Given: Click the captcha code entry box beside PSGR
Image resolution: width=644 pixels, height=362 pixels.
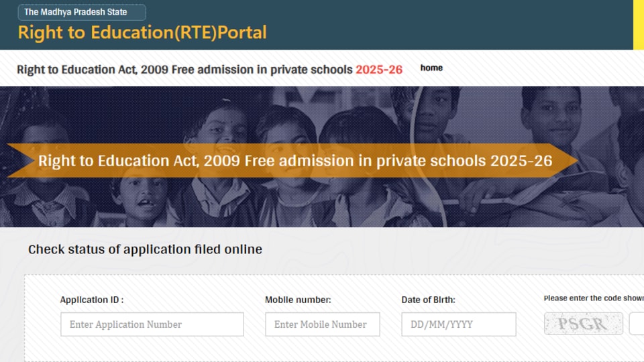Looking at the screenshot, I should point(637,323).
